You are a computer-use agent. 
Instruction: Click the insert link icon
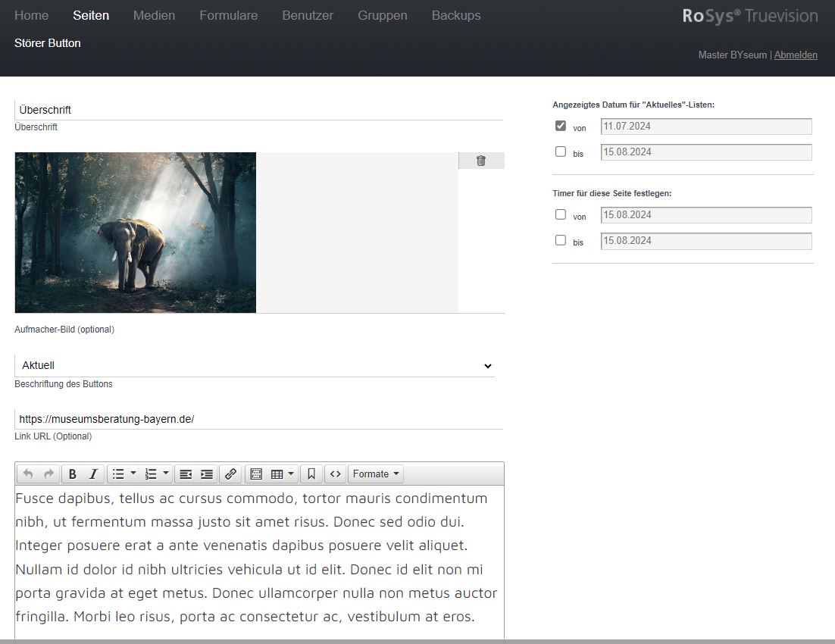231,474
